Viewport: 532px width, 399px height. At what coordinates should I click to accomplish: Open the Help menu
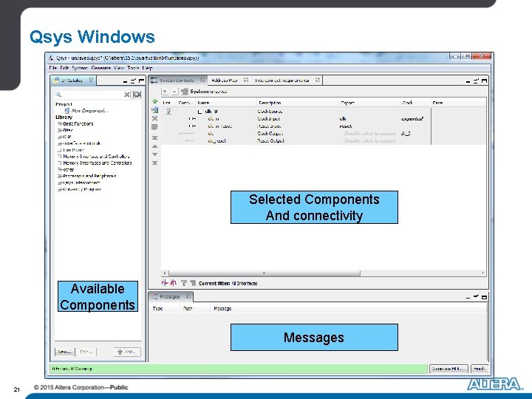(147, 68)
